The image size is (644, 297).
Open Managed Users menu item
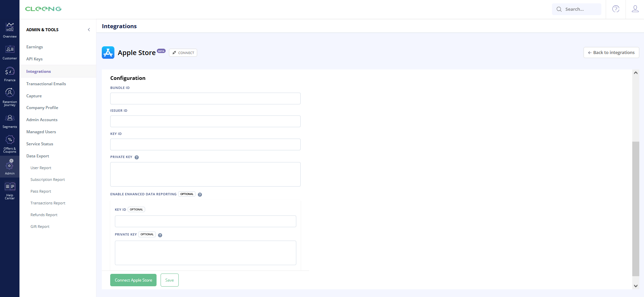pos(41,132)
